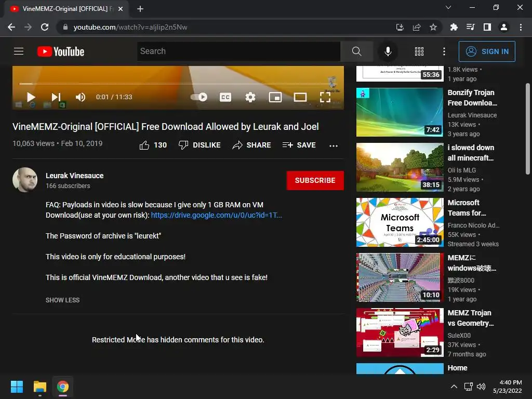This screenshot has height=399, width=532.
Task: Open video player settings gear
Action: point(250,97)
